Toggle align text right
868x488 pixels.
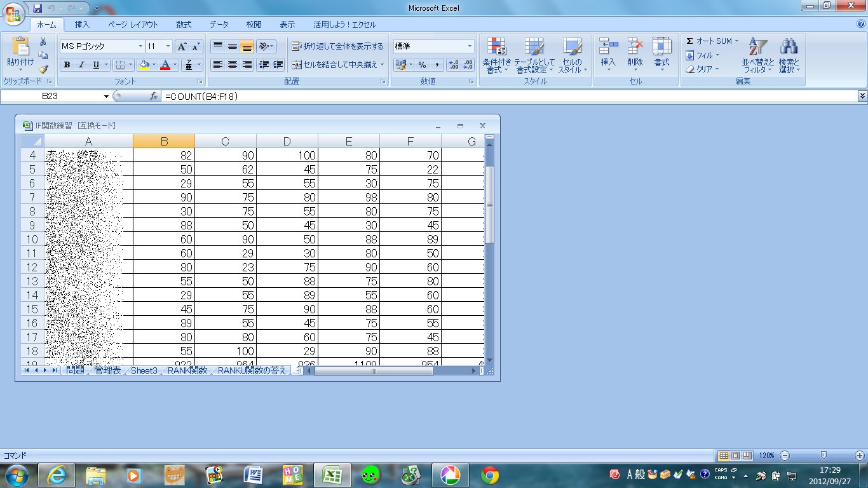(247, 65)
